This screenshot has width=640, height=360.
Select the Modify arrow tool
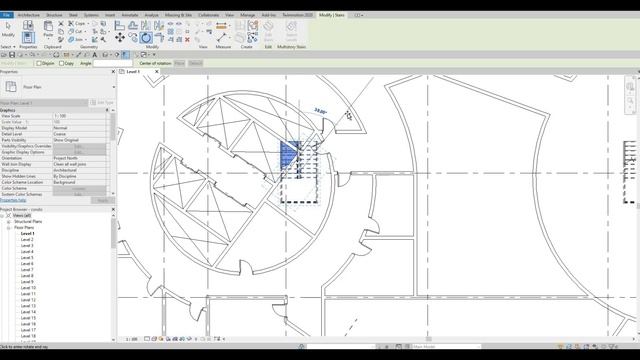coord(8,27)
